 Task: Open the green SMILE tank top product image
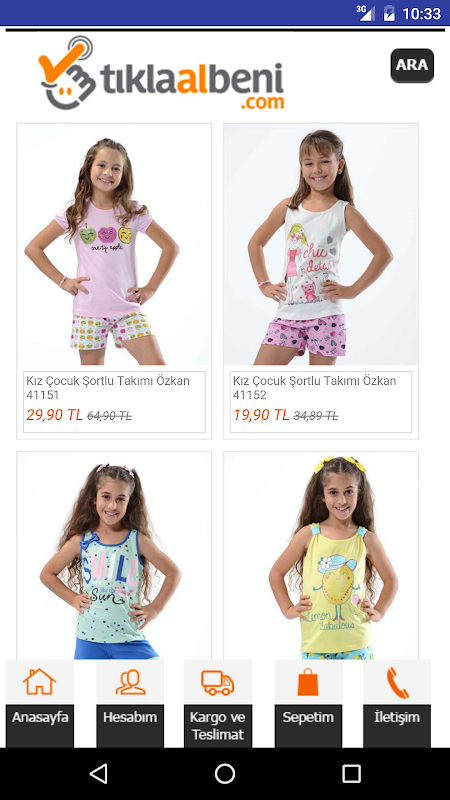(x=114, y=556)
